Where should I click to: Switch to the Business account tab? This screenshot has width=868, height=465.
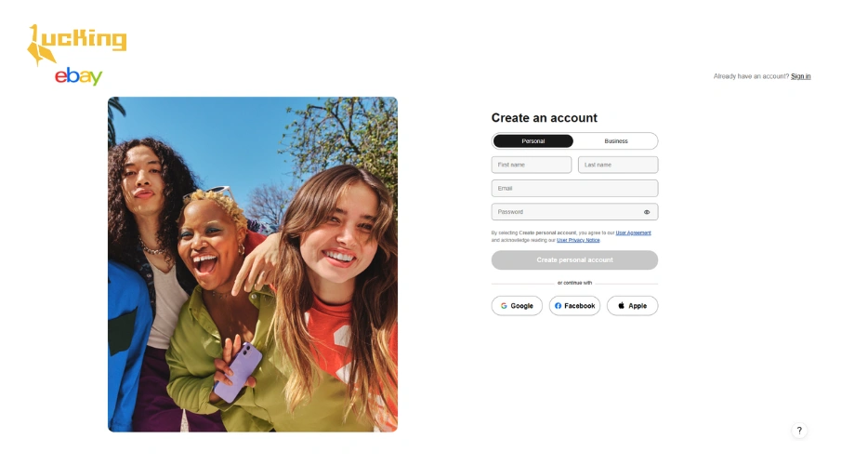tap(616, 141)
